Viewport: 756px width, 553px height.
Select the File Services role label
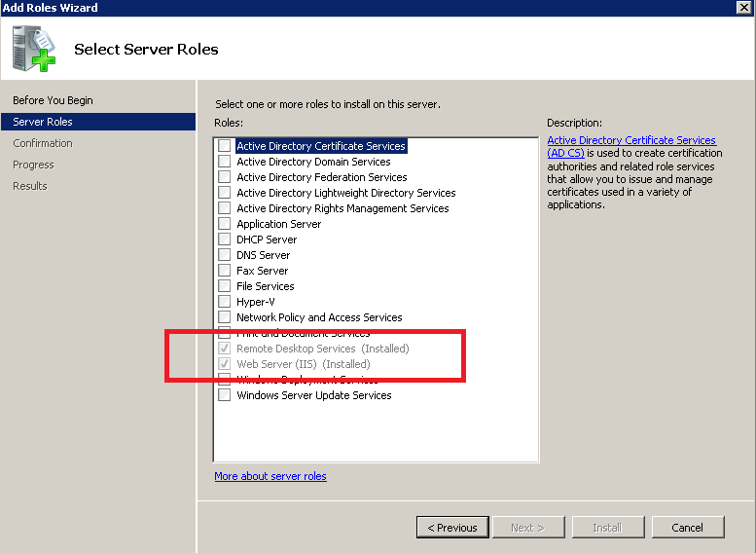[266, 286]
